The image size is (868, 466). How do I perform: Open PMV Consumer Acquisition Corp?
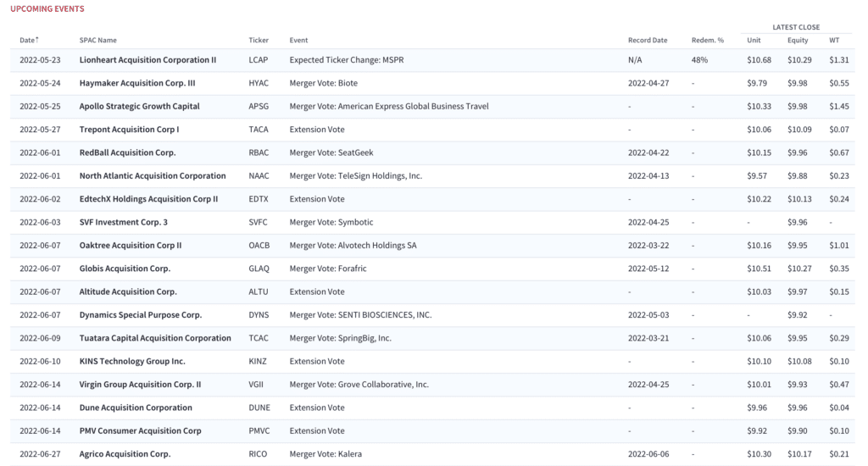[140, 430]
